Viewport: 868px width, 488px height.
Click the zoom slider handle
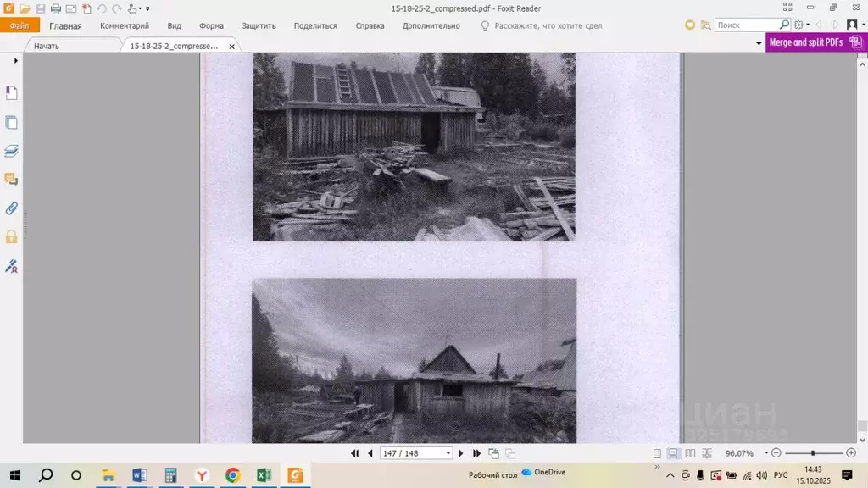(813, 453)
